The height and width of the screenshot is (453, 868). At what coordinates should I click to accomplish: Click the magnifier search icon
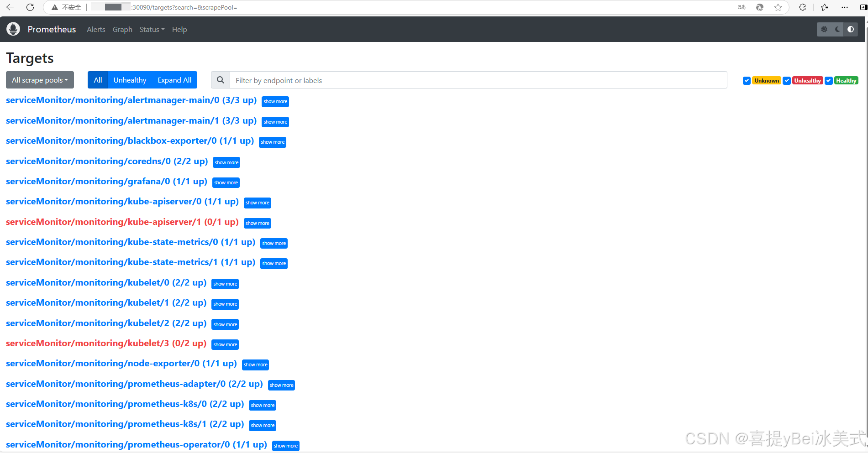[221, 80]
